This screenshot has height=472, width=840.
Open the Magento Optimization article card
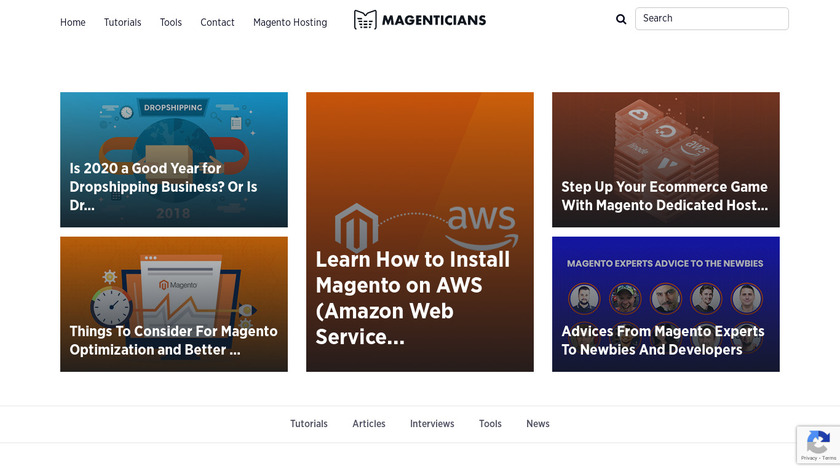pyautogui.click(x=174, y=304)
